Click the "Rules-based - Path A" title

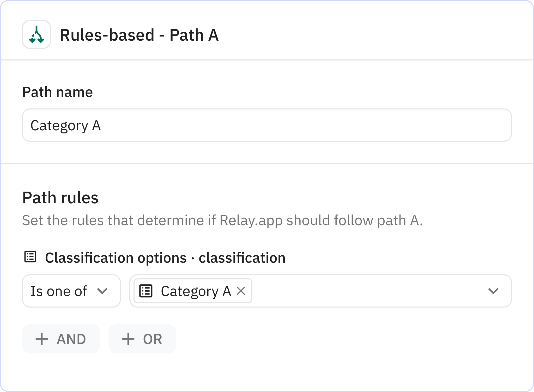pos(139,35)
